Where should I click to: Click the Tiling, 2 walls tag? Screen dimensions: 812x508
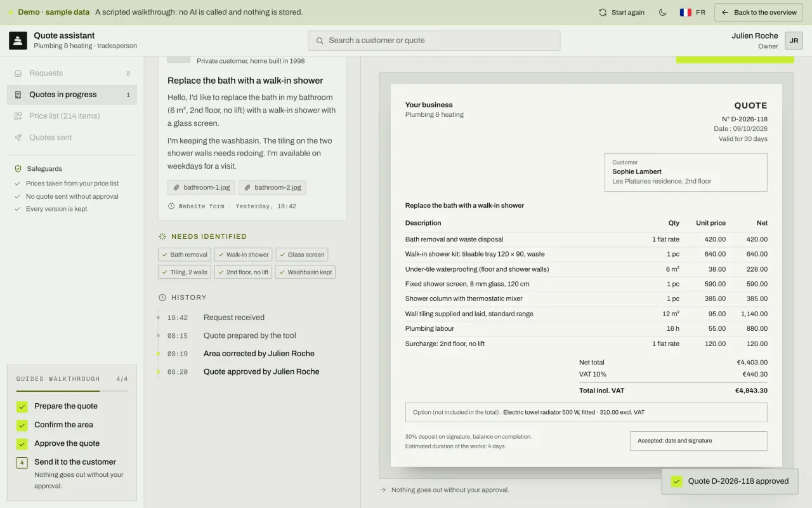pos(185,272)
